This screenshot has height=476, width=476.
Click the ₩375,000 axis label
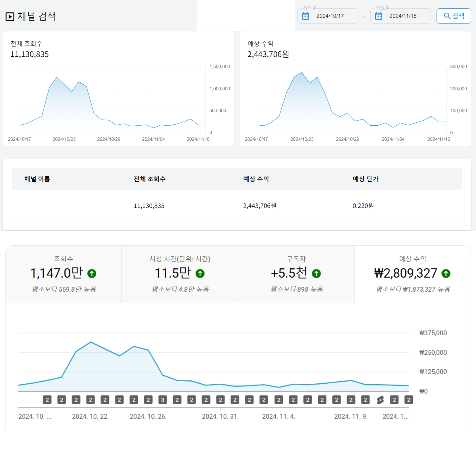pos(433,333)
